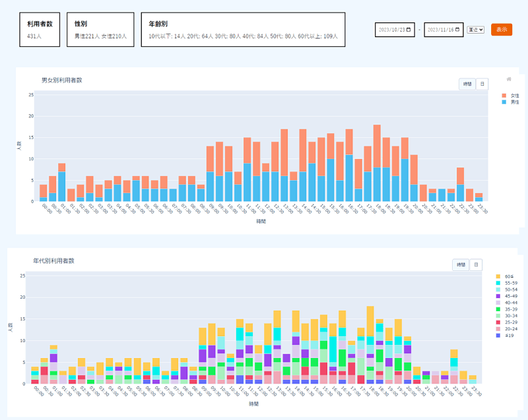The image size is (528, 420).
Task: Click the 50-54 color swatch in the legend
Action: (x=498, y=289)
